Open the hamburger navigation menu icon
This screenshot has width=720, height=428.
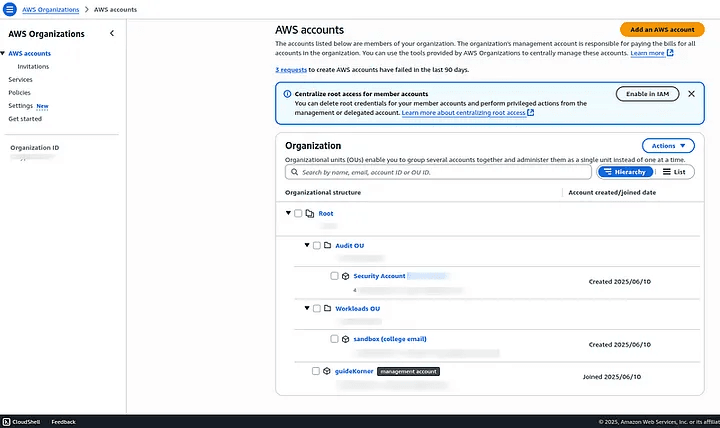coord(9,9)
